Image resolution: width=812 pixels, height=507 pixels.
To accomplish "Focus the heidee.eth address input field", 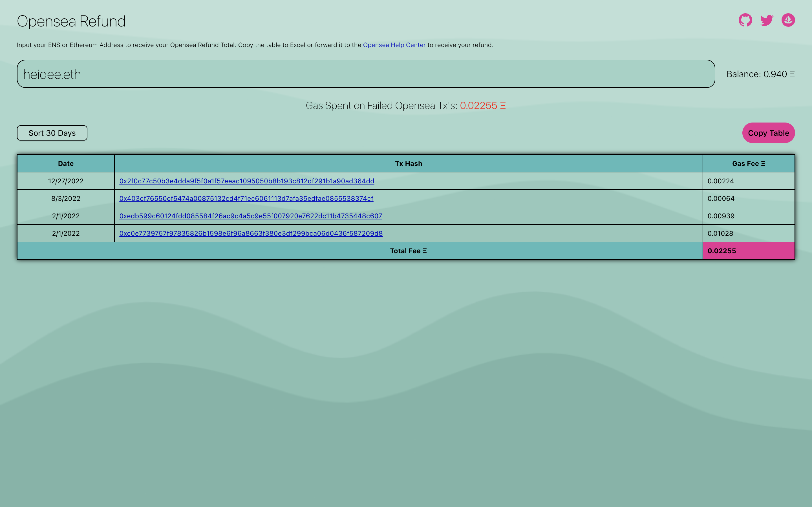I will (366, 74).
